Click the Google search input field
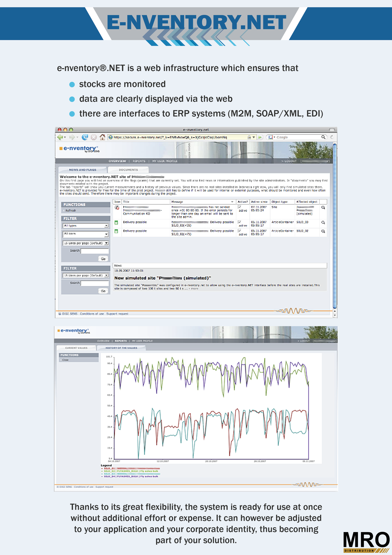The width and height of the screenshot is (392, 555). 298,137
